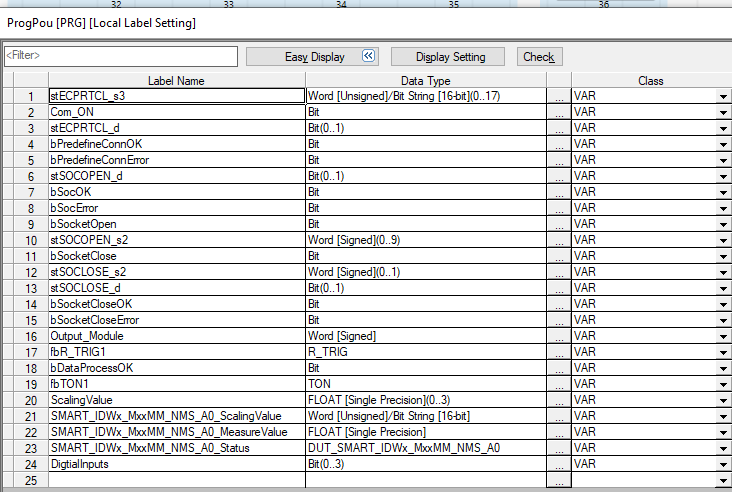Click data type Bit(0..3) cell
Image resolution: width=732 pixels, height=492 pixels.
point(426,464)
